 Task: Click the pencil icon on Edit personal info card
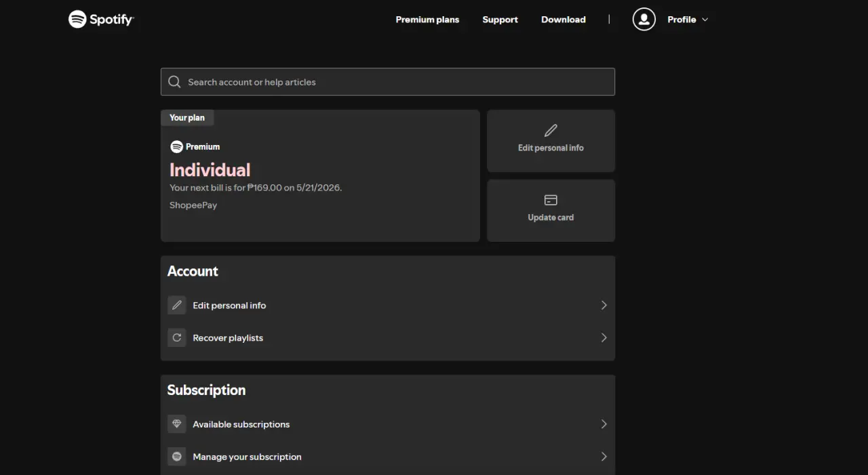click(x=551, y=130)
